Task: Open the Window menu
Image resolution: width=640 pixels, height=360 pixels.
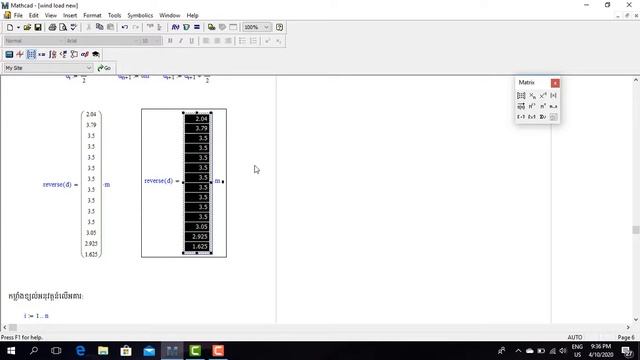Action: pyautogui.click(x=169, y=16)
